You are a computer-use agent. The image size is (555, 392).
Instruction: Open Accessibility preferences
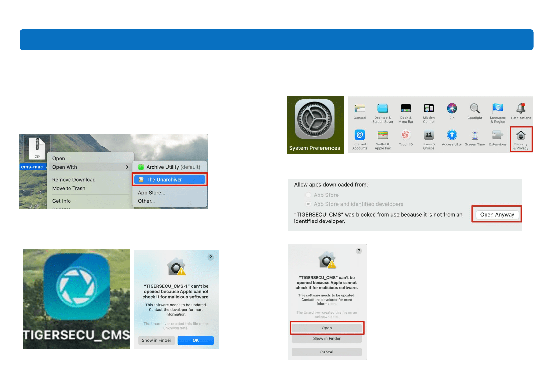(452, 138)
